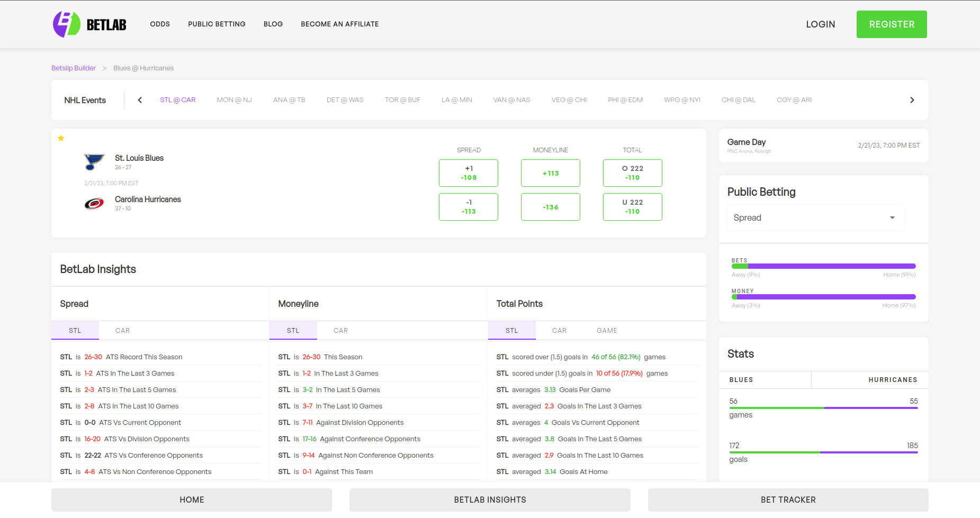Image resolution: width=980 pixels, height=518 pixels.
Task: Click the games stats comparison bar
Action: click(x=823, y=408)
